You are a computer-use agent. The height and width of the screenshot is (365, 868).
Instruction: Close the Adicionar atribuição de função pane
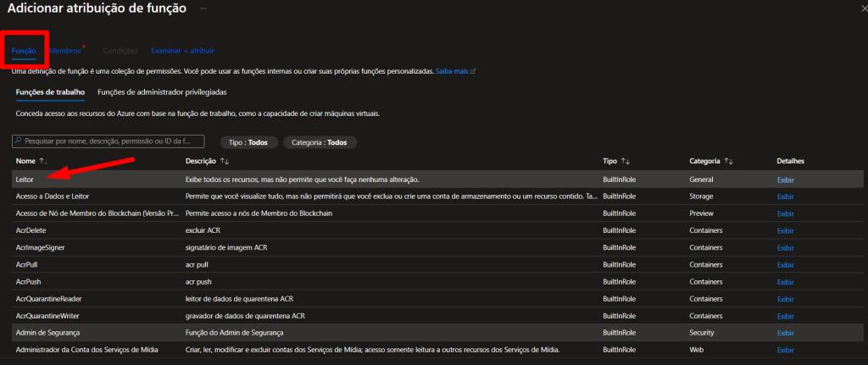860,8
